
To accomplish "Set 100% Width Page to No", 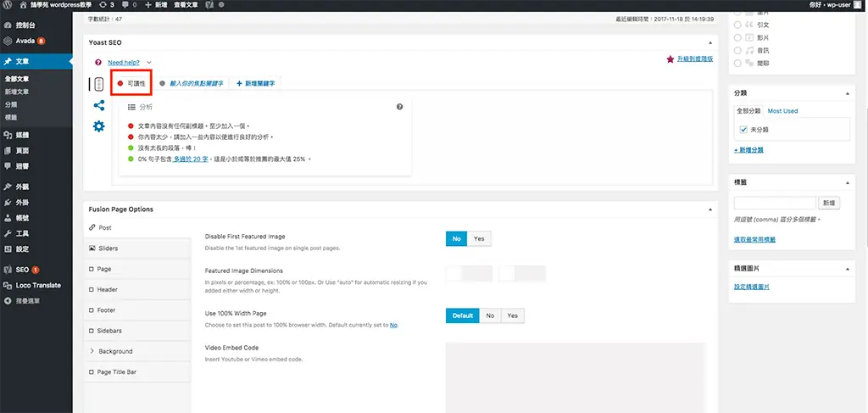I will 490,315.
